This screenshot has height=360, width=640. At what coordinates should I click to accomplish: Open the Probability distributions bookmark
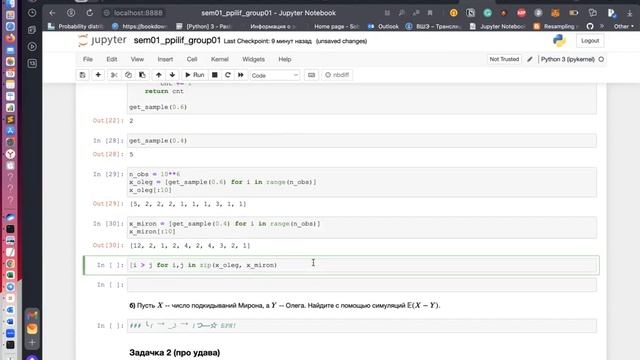pyautogui.click(x=76, y=27)
